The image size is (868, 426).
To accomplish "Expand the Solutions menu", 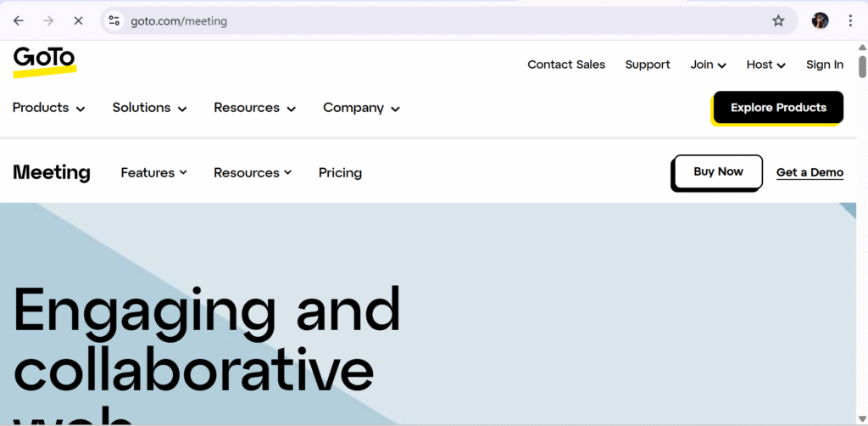I will pos(149,108).
